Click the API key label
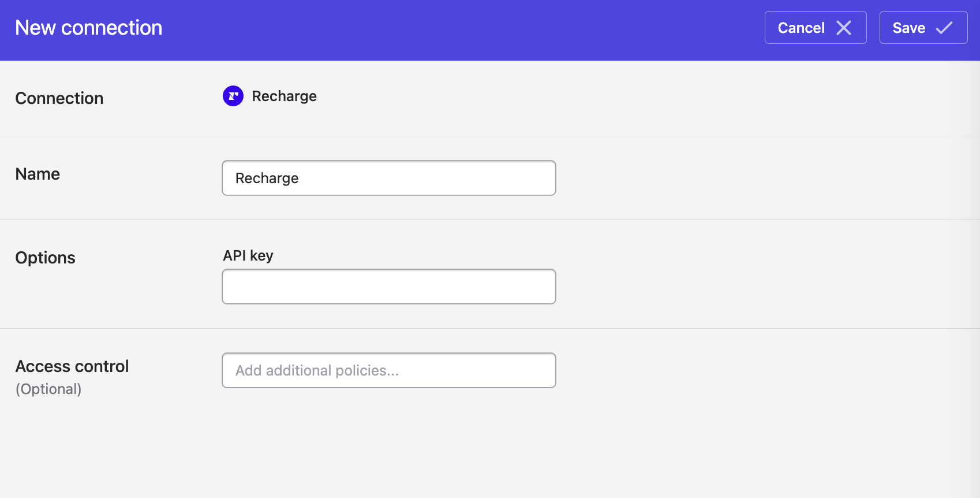The height and width of the screenshot is (498, 980). pyautogui.click(x=248, y=255)
